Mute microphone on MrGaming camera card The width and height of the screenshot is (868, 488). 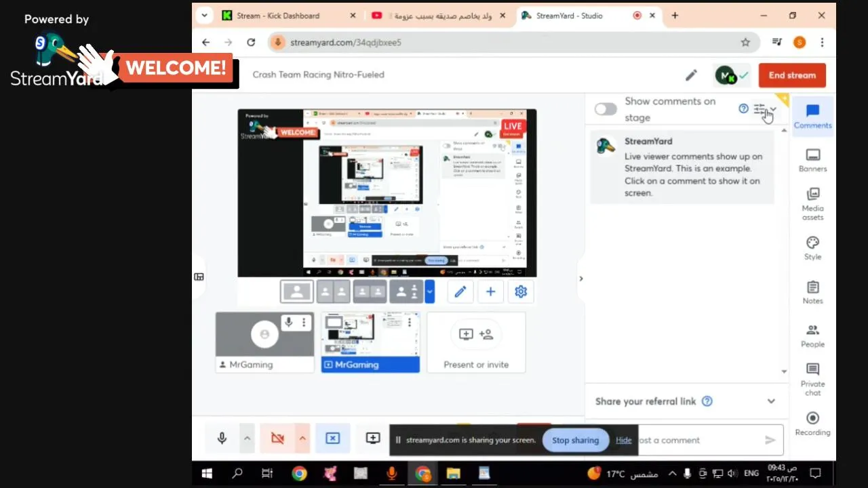click(289, 323)
